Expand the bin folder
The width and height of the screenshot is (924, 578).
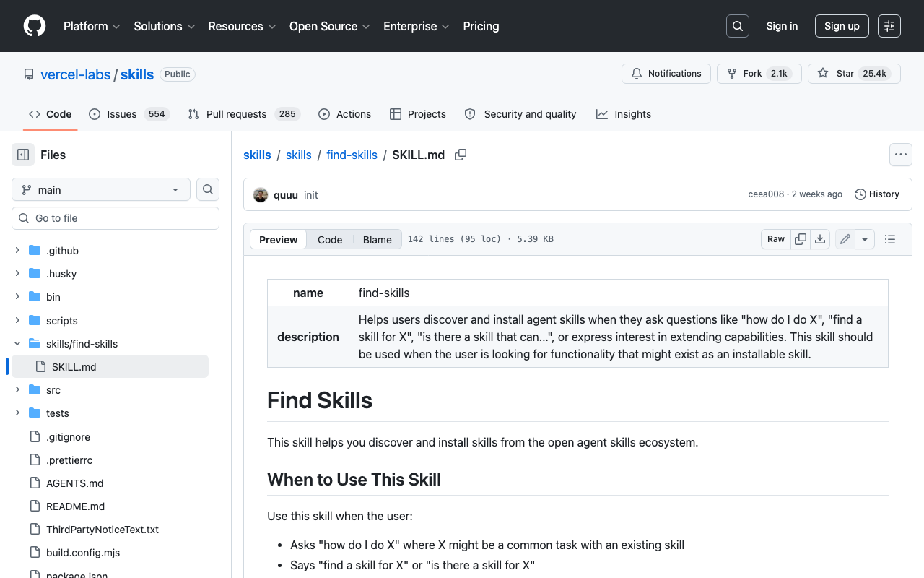click(17, 297)
